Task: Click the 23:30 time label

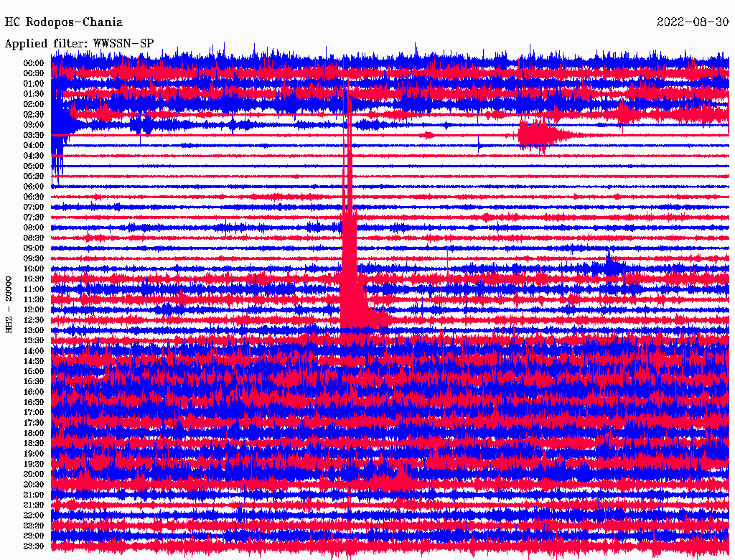Action: coord(34,546)
